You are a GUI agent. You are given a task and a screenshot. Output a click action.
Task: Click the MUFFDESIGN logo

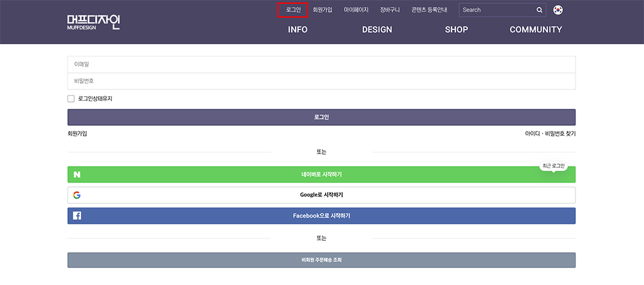tap(94, 23)
